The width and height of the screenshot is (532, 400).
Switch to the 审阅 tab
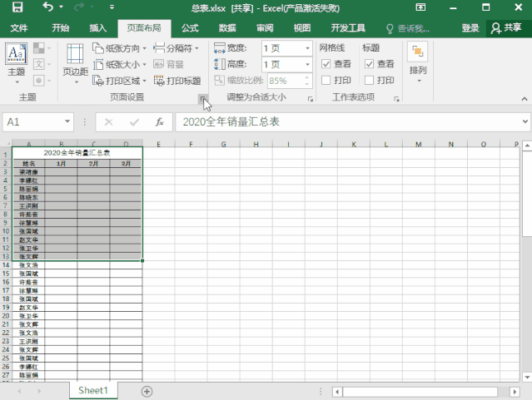coord(265,28)
